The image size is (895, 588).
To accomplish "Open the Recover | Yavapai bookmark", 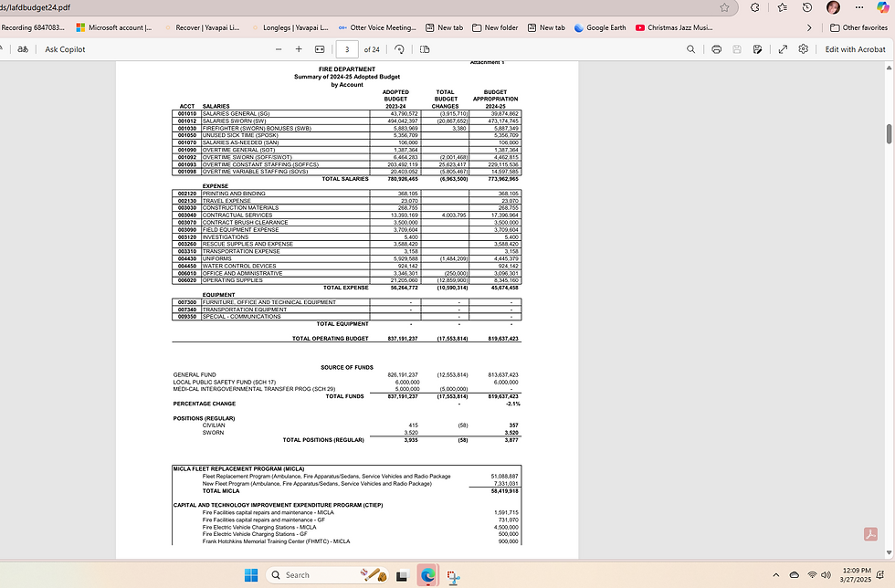I will pos(202,27).
